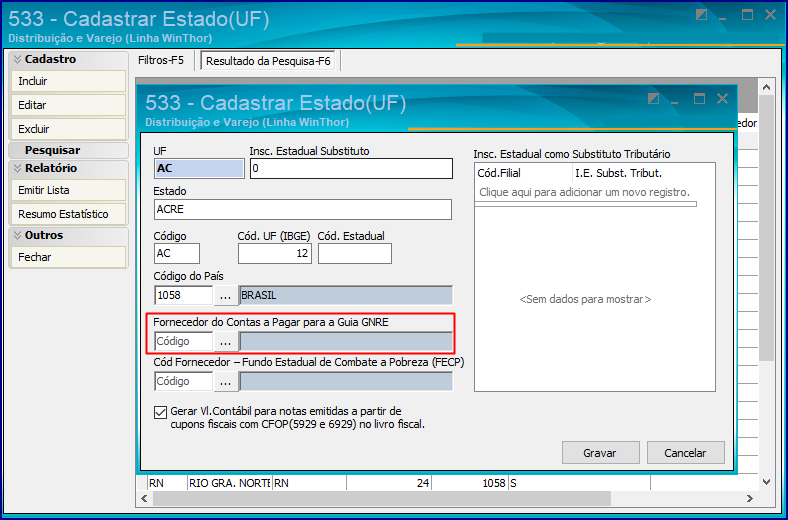Click the GNRE supplier Código field
788x520 pixels.
click(x=183, y=342)
